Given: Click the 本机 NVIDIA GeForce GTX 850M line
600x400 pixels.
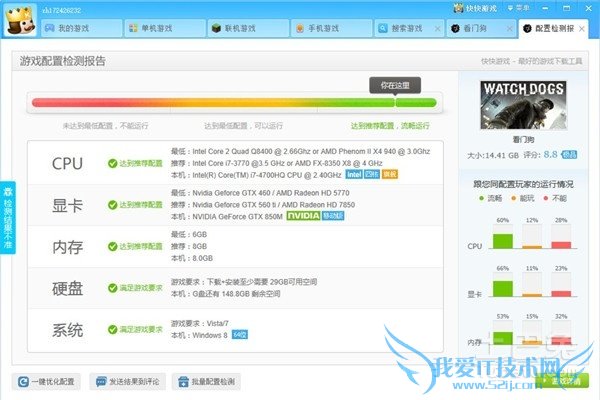Looking at the screenshot, I should 227,216.
